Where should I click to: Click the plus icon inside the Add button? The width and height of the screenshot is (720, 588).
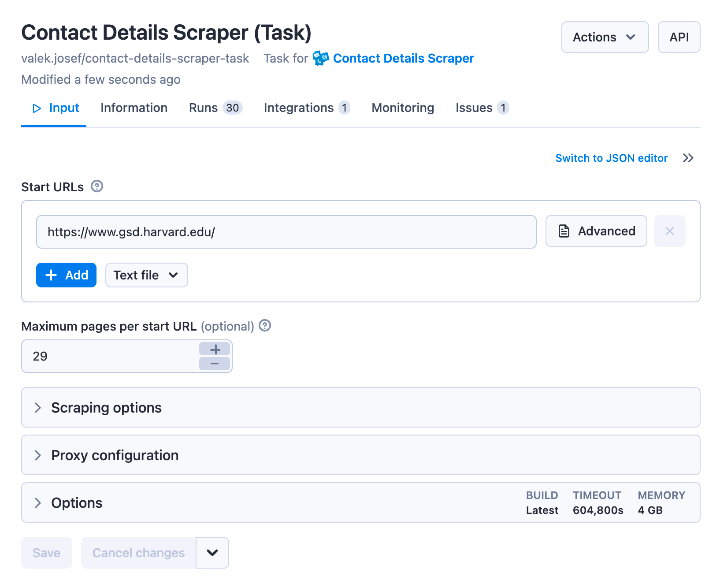[x=51, y=275]
